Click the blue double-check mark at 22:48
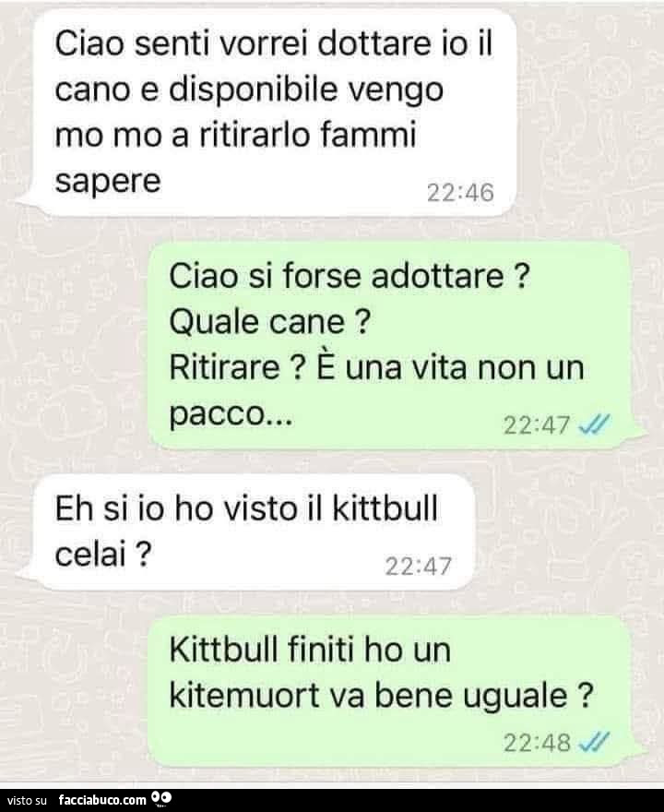The image size is (664, 812). 594,742
